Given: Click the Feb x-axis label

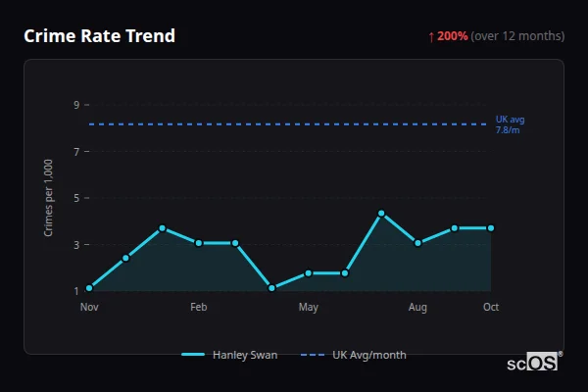Looking at the screenshot, I should pos(199,307).
